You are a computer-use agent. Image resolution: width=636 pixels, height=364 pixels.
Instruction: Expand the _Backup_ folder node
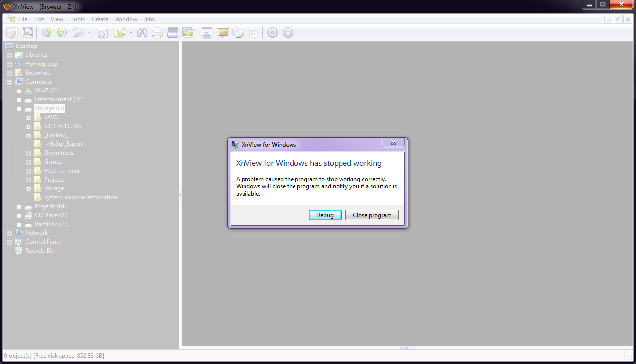28,136
